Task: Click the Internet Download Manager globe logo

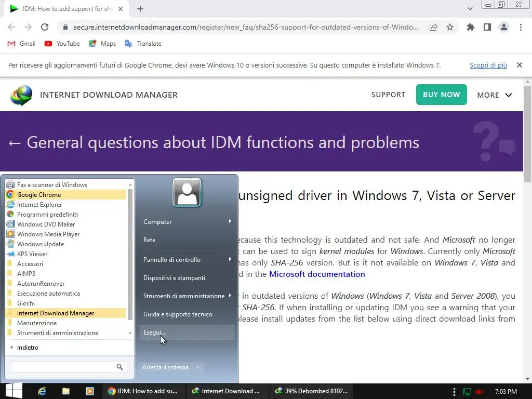Action: [21, 95]
